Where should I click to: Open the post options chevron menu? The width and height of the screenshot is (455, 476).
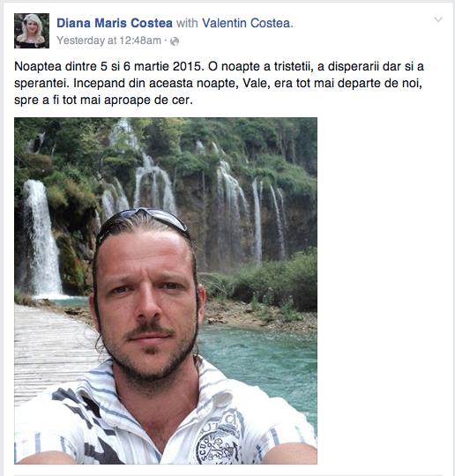(438, 20)
